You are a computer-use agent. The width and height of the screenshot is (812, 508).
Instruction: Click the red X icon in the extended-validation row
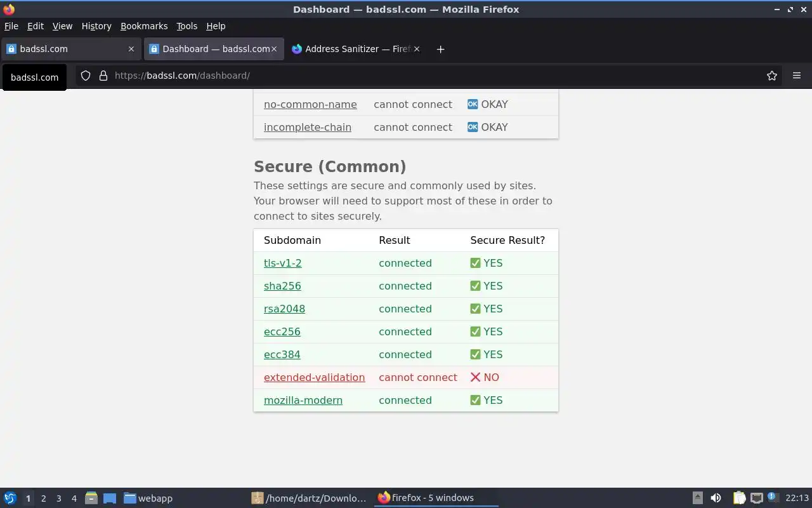pyautogui.click(x=475, y=377)
